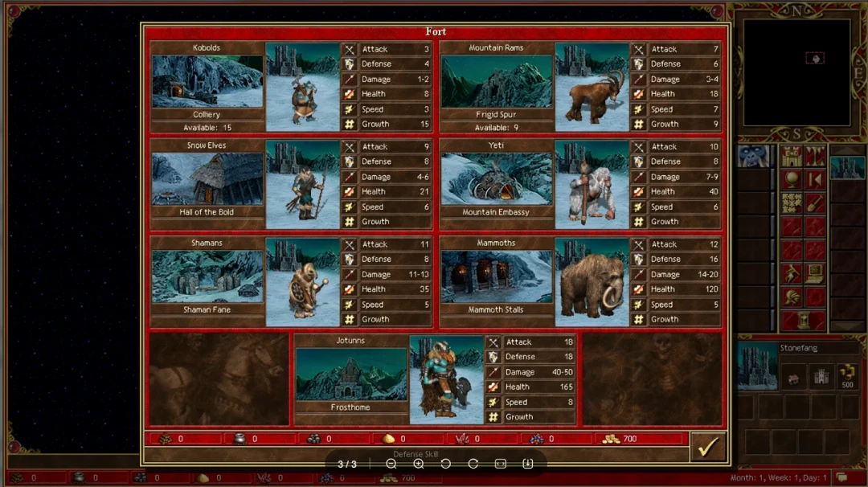Open the Hall of the Bold picture
Screen dimensions: 868x487
[x=207, y=178]
